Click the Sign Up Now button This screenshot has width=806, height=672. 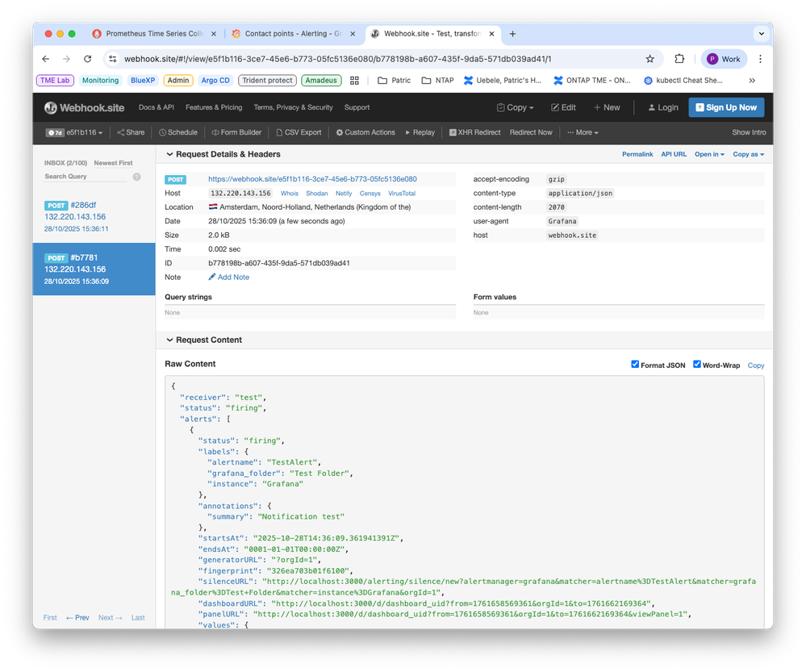point(725,107)
